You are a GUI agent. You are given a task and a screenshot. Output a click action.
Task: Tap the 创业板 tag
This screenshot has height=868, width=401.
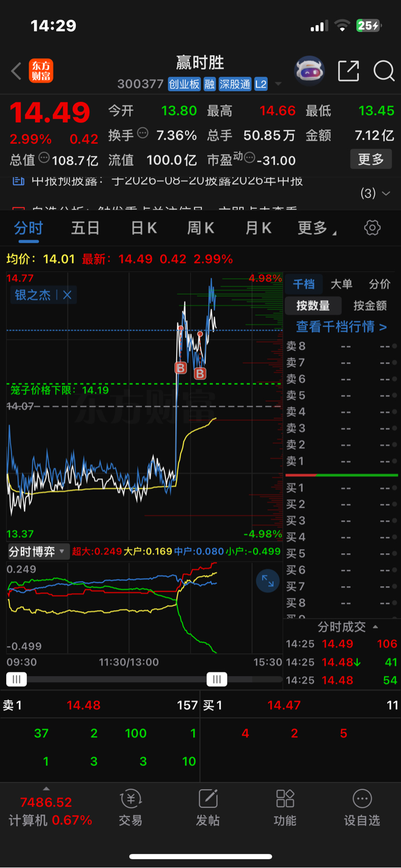point(184,84)
